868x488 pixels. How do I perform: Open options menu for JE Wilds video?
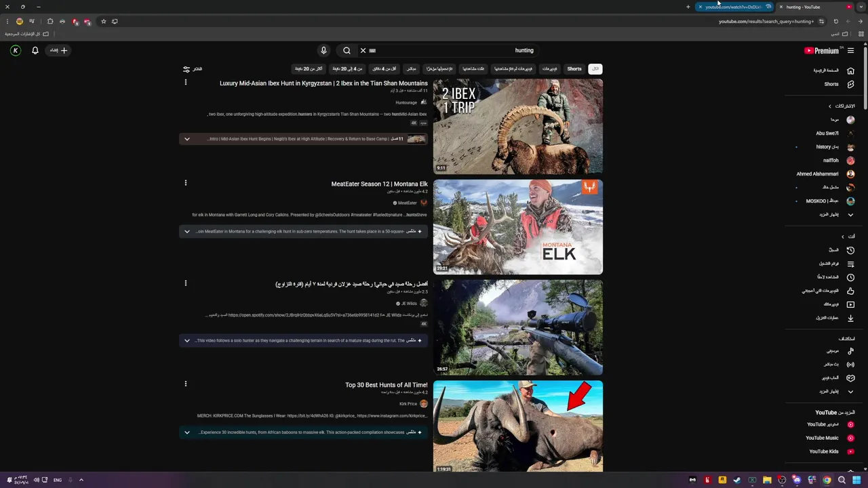(x=185, y=283)
